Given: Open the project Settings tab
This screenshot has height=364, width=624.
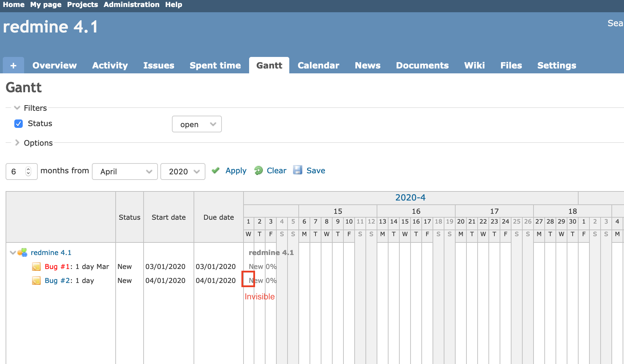Looking at the screenshot, I should [557, 65].
